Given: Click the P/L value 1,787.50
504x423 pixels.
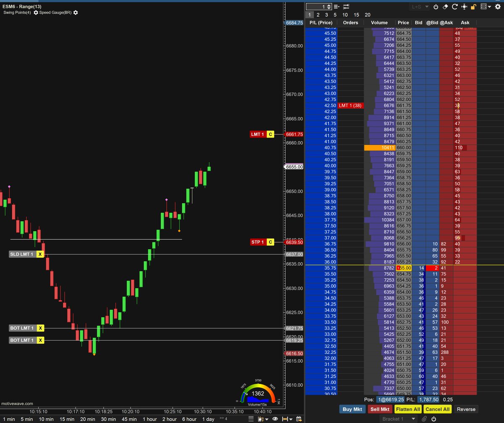Looking at the screenshot, I should point(428,400).
